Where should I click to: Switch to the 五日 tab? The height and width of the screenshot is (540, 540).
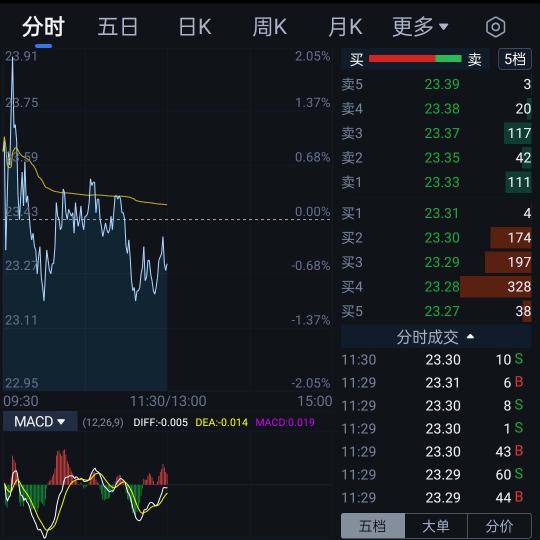pyautogui.click(x=118, y=27)
